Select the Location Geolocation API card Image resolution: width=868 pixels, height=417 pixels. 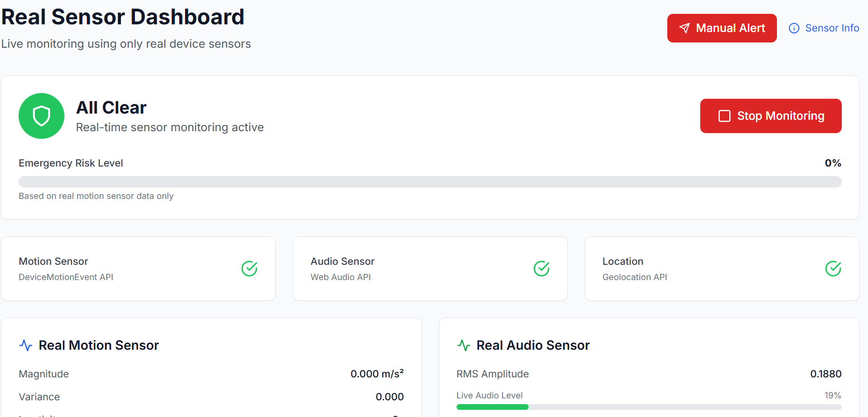coord(722,269)
